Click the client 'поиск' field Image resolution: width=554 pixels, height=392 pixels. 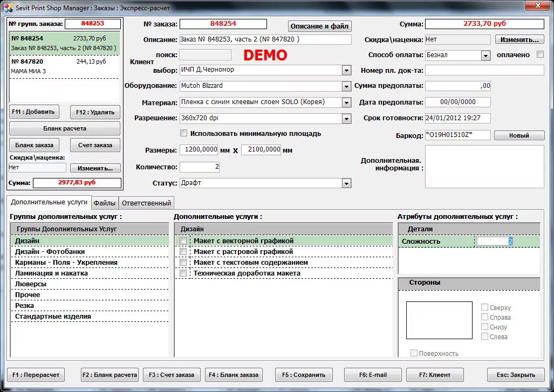click(206, 55)
